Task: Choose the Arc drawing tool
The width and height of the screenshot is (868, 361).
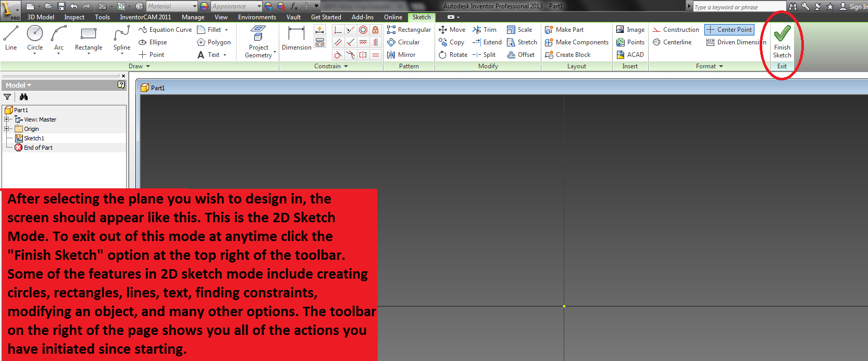Action: click(x=59, y=38)
